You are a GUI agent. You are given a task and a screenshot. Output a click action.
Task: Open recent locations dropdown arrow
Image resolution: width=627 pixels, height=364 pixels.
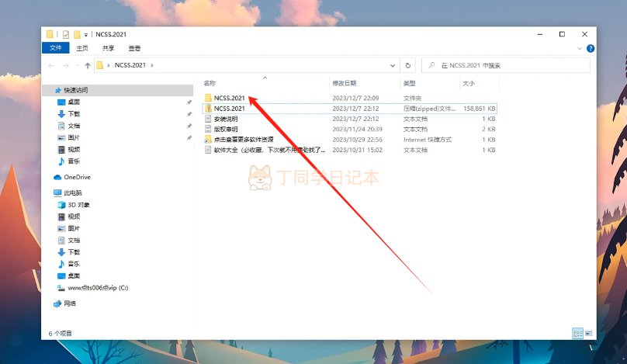tap(78, 66)
